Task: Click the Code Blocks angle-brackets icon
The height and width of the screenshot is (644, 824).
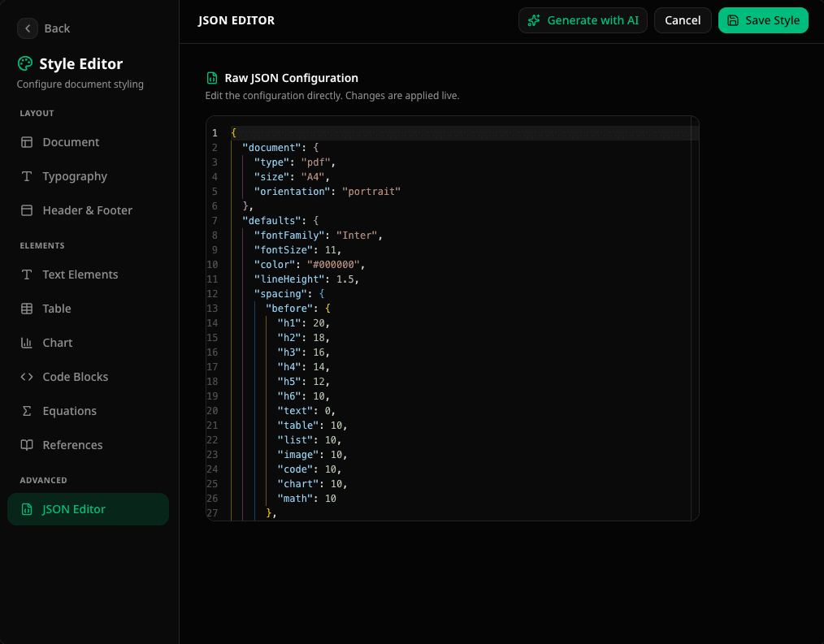Action: click(x=27, y=377)
